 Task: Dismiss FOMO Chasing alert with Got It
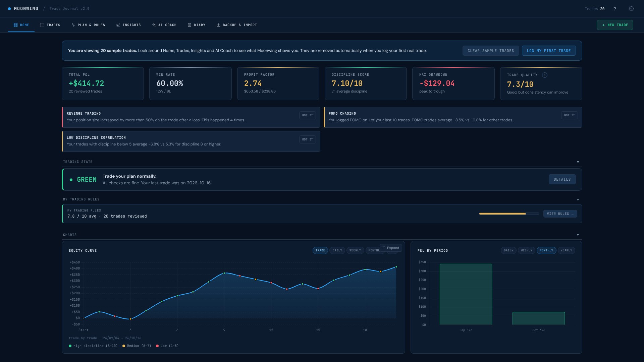coord(569,115)
